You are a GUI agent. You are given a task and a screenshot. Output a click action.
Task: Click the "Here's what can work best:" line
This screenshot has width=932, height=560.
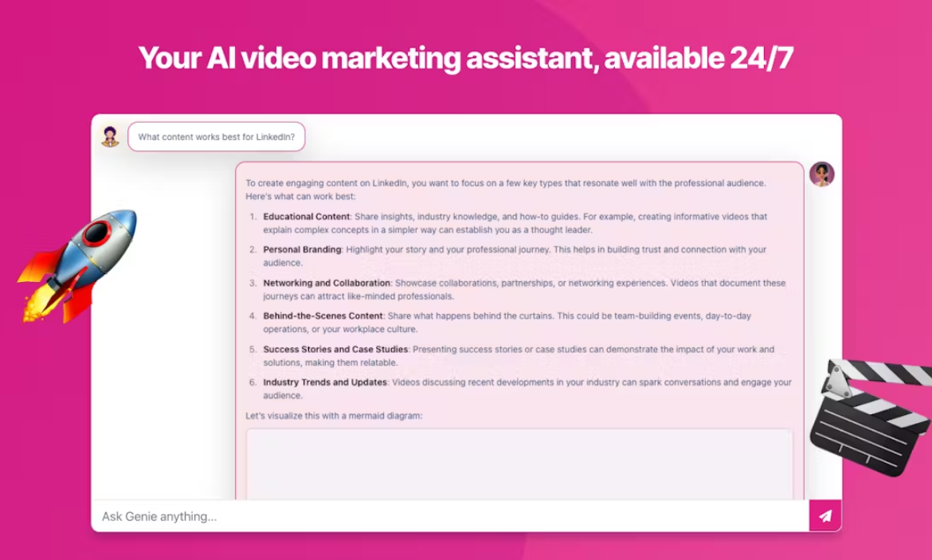300,196
